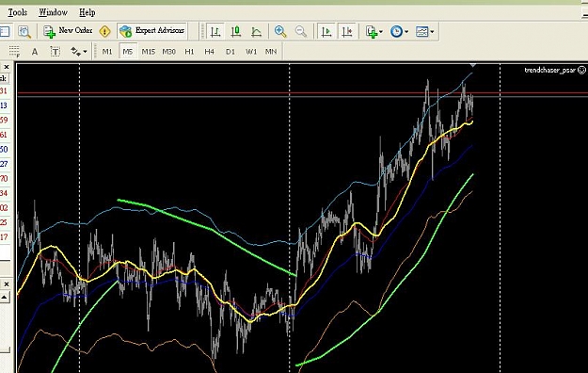Screen dimensions: 588x373
Task: Switch to H4 timeframe
Action: click(209, 52)
